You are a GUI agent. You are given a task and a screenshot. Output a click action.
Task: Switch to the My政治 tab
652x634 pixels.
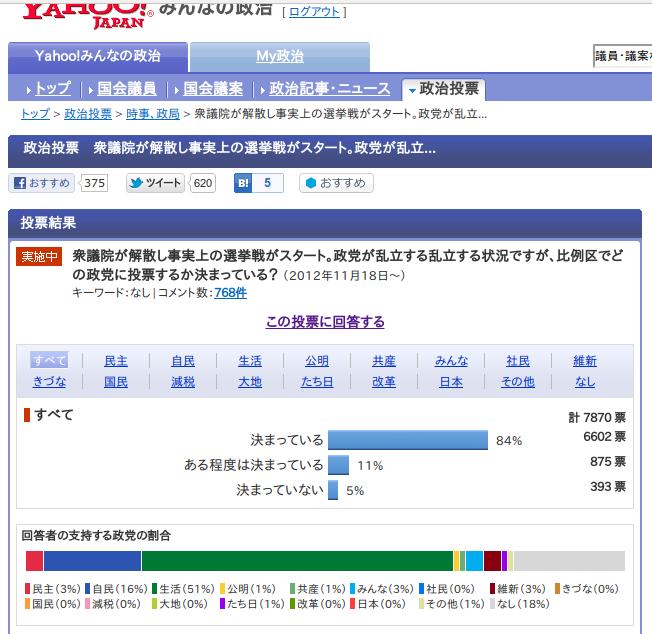[x=279, y=56]
